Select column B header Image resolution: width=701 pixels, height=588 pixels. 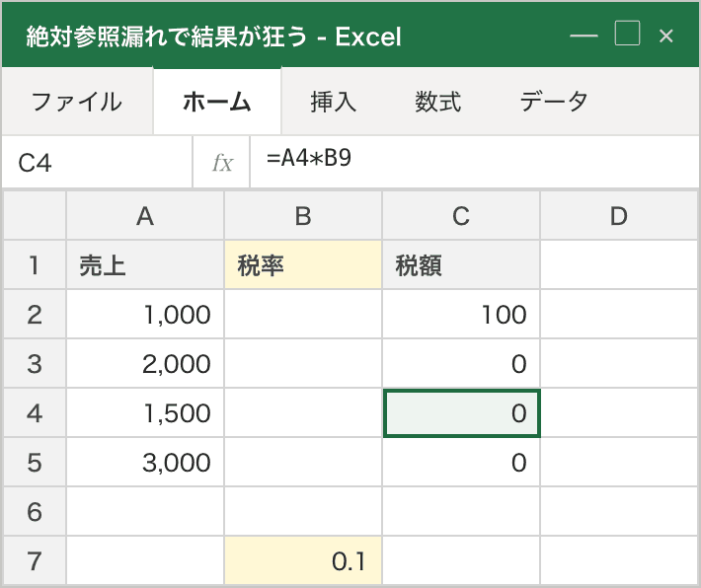pyautogui.click(x=303, y=216)
